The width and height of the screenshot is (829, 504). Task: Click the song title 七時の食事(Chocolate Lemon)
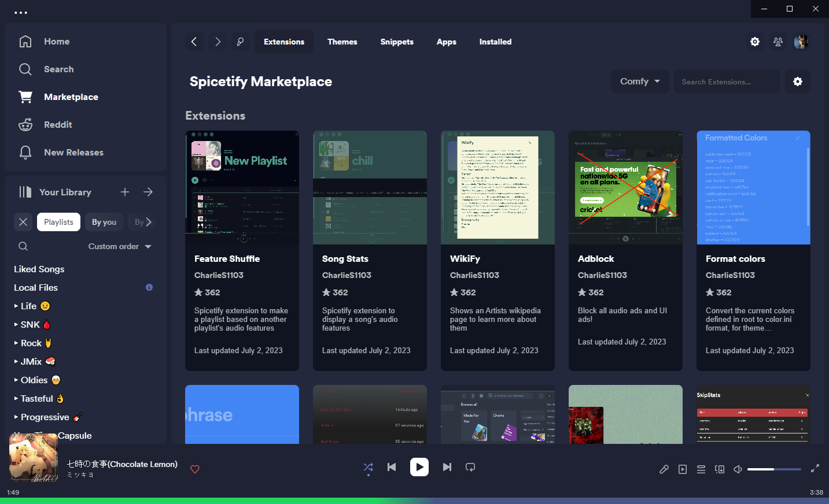[122, 464]
